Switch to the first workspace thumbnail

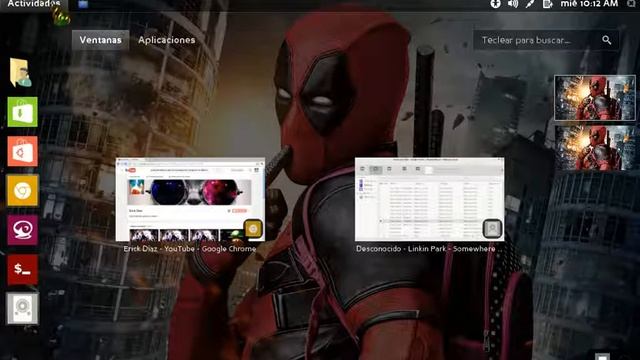coord(595,98)
